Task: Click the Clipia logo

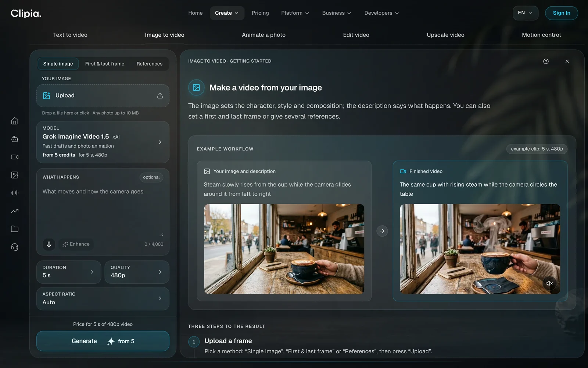Action: [26, 14]
